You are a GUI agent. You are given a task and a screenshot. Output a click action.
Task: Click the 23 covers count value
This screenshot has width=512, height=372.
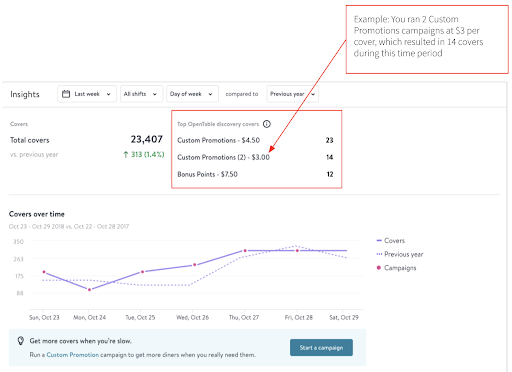329,140
